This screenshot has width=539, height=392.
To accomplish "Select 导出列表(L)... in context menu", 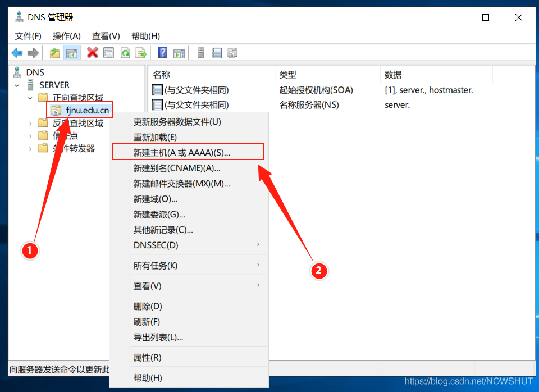I will (189, 337).
